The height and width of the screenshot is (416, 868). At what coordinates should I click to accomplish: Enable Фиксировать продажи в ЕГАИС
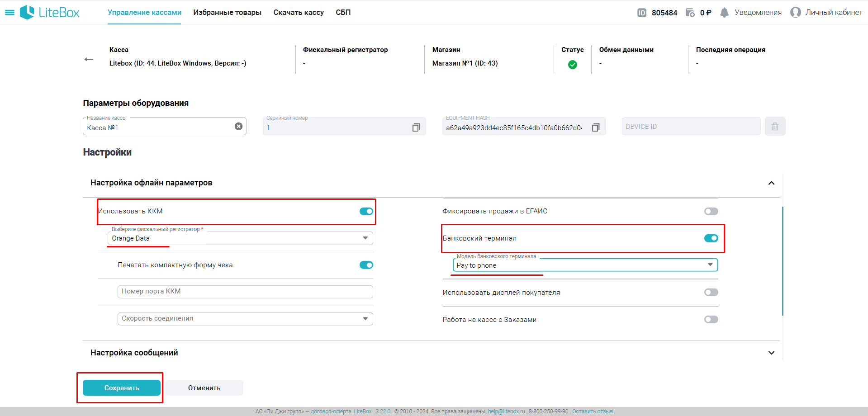[x=711, y=211]
